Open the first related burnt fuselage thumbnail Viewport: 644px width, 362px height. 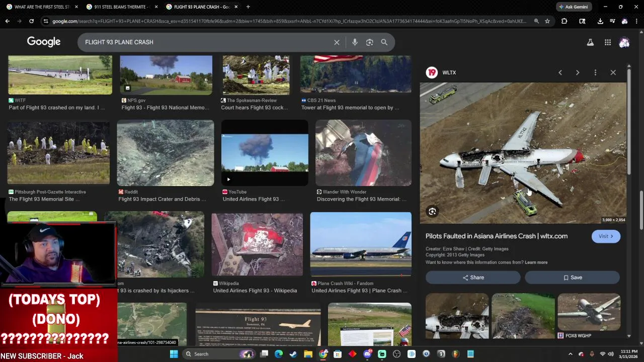point(457,316)
